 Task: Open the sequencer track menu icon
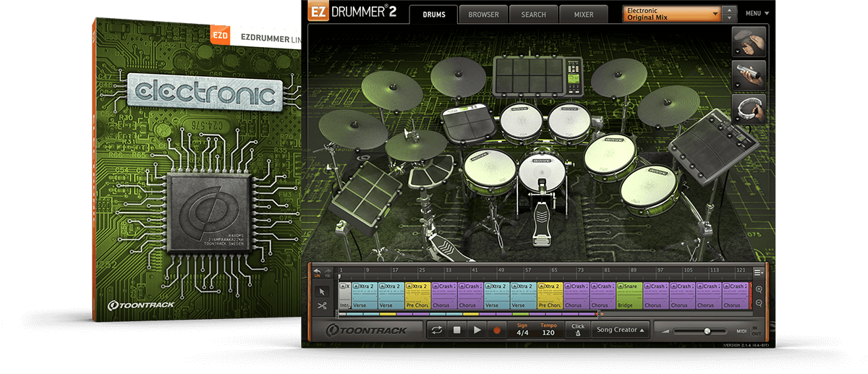pyautogui.click(x=758, y=272)
